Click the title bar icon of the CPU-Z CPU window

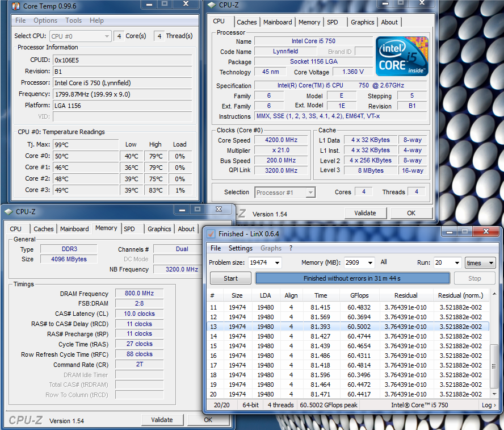click(212, 5)
